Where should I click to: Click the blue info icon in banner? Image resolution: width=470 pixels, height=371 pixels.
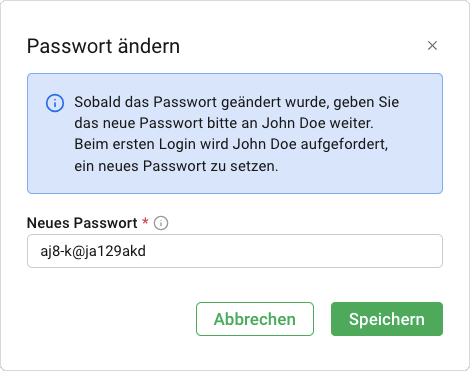tap(55, 103)
